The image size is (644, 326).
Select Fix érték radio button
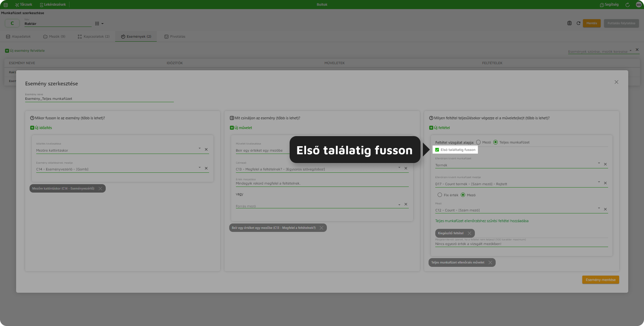tap(440, 195)
